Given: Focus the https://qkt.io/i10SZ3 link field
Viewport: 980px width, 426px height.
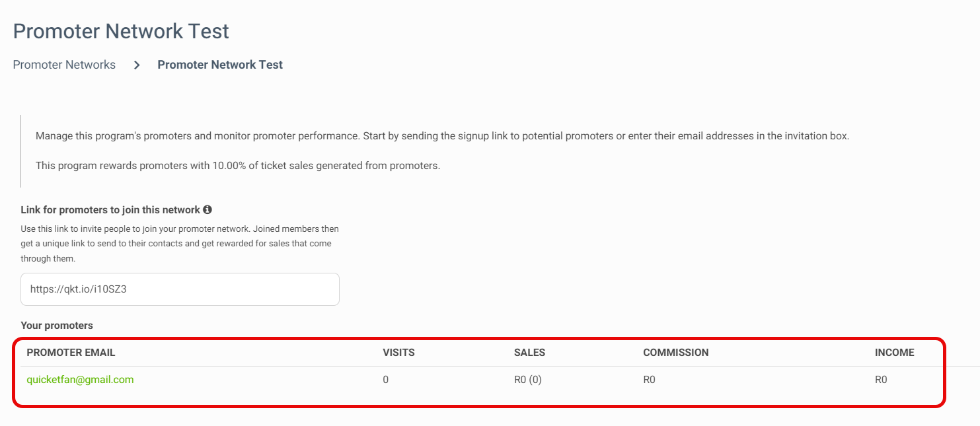Looking at the screenshot, I should (x=180, y=289).
